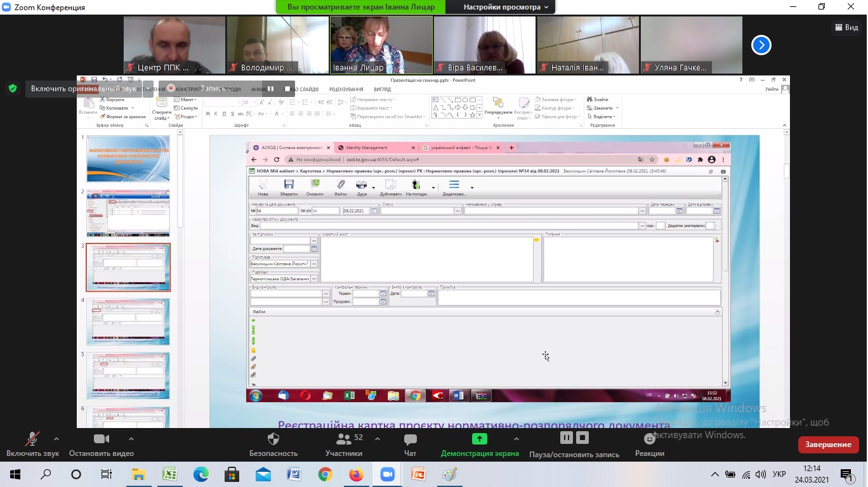The image size is (868, 487).
Task: Click Друк printer icon in АСКОД toolbar
Action: 362,188
